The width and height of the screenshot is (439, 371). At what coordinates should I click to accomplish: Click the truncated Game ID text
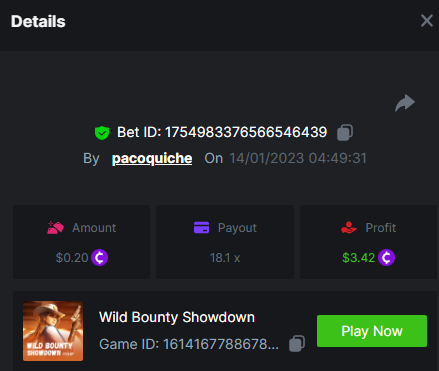coord(189,344)
